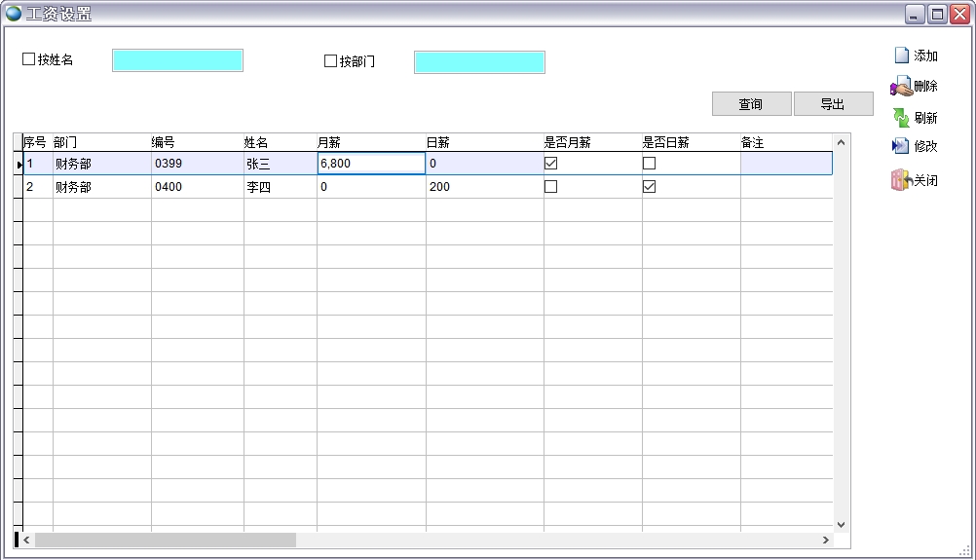Click the 月薪 column header
The image size is (976, 560).
point(370,142)
